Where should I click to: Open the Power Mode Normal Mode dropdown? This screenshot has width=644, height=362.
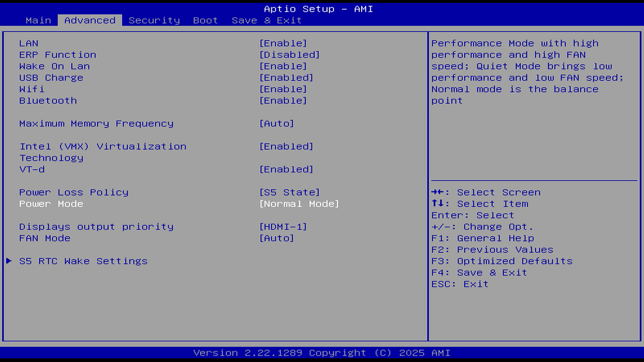coord(299,204)
